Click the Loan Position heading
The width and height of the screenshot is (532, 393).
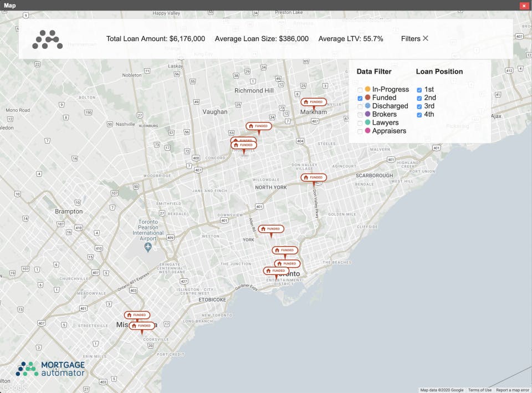(439, 72)
